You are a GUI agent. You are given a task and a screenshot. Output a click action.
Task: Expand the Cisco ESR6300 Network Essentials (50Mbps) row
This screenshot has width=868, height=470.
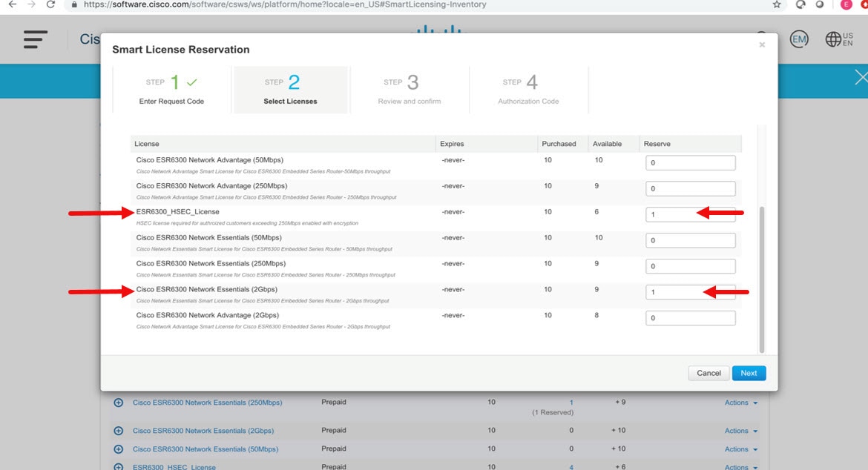coord(118,449)
